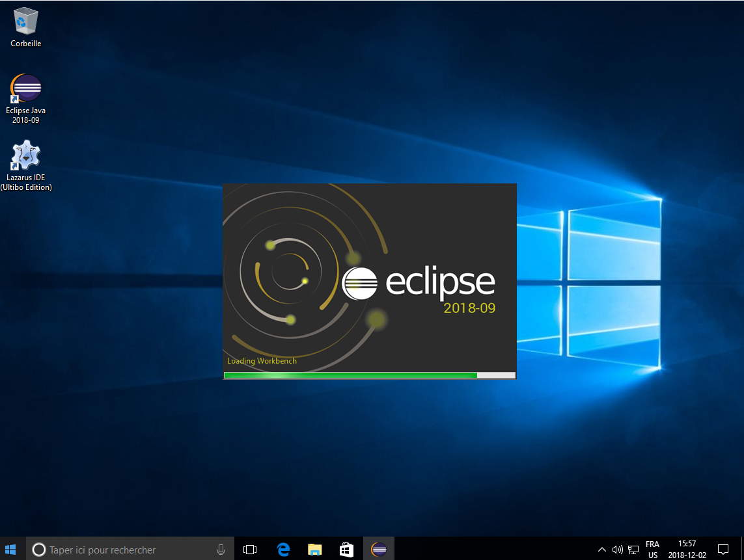
Task: Click the '2018-09' version text on splash
Action: point(469,308)
